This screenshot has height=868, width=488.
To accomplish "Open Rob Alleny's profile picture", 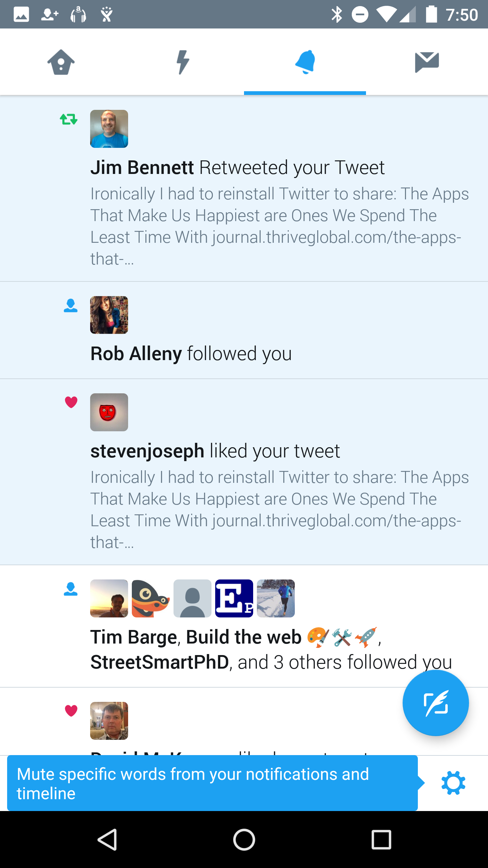I will tap(109, 315).
